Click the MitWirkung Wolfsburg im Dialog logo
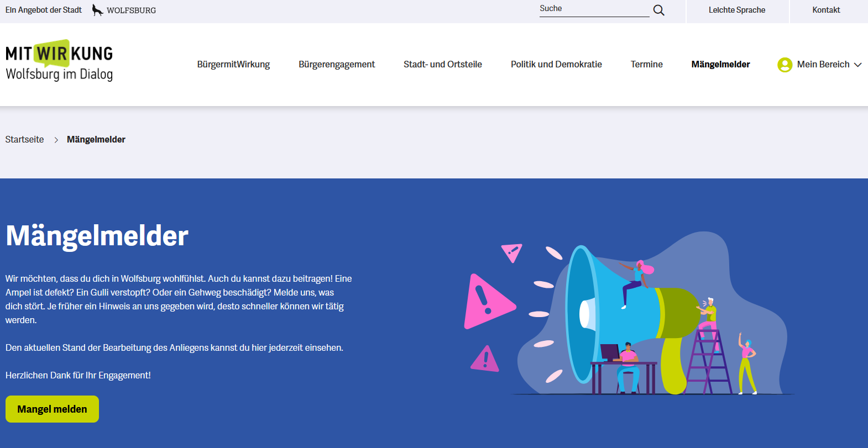 click(x=59, y=61)
